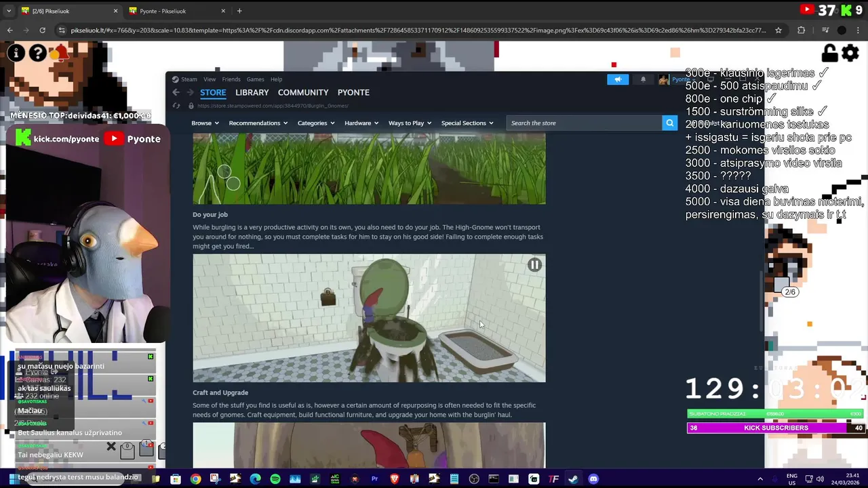Viewport: 868px width, 488px height.
Task: Click the blue megaphone announcements button
Action: point(618,79)
